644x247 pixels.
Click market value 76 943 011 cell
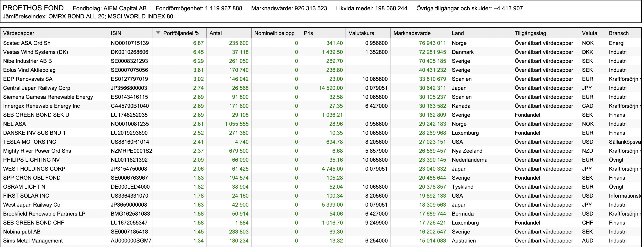pyautogui.click(x=432, y=43)
